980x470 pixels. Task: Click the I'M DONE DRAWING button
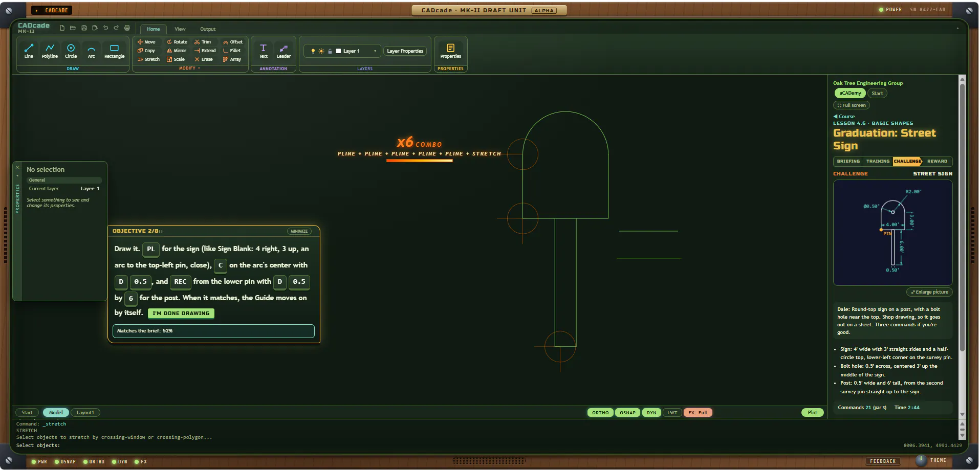[181, 314]
